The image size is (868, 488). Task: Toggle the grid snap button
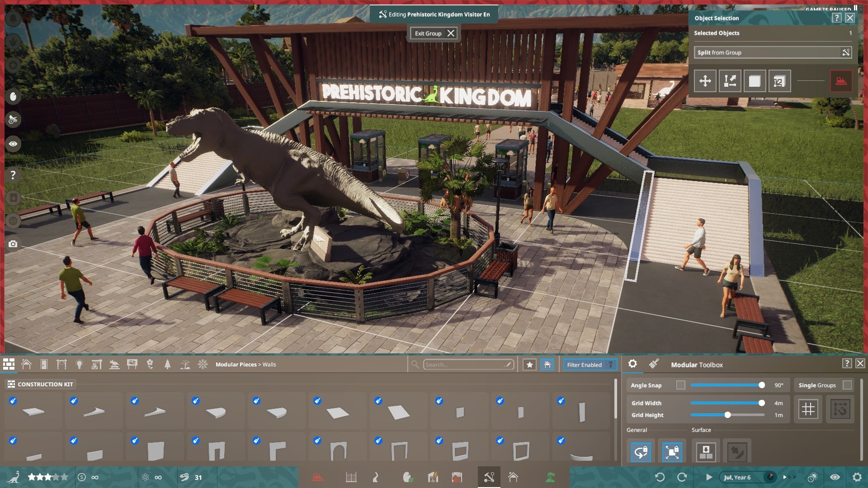pos(808,409)
